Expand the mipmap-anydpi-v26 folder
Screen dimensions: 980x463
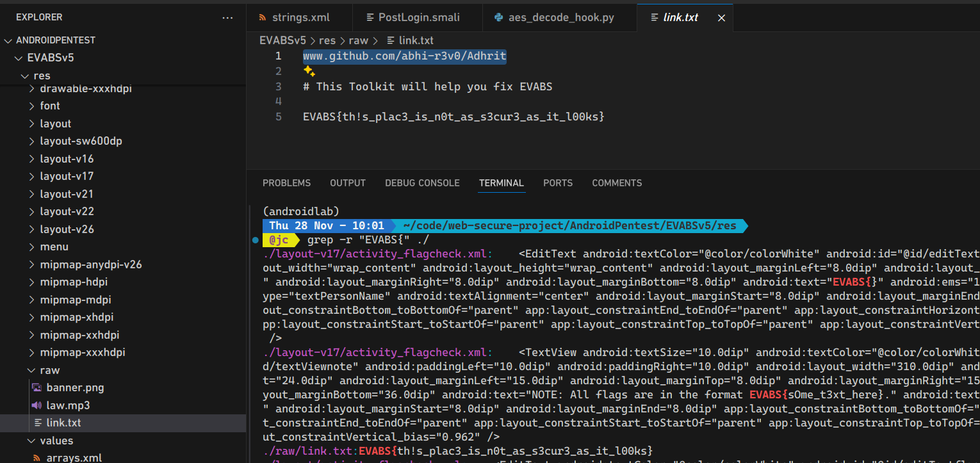click(32, 264)
